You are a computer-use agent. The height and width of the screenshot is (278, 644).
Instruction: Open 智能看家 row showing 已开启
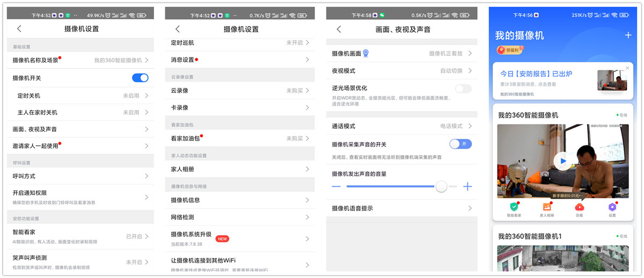[80, 236]
